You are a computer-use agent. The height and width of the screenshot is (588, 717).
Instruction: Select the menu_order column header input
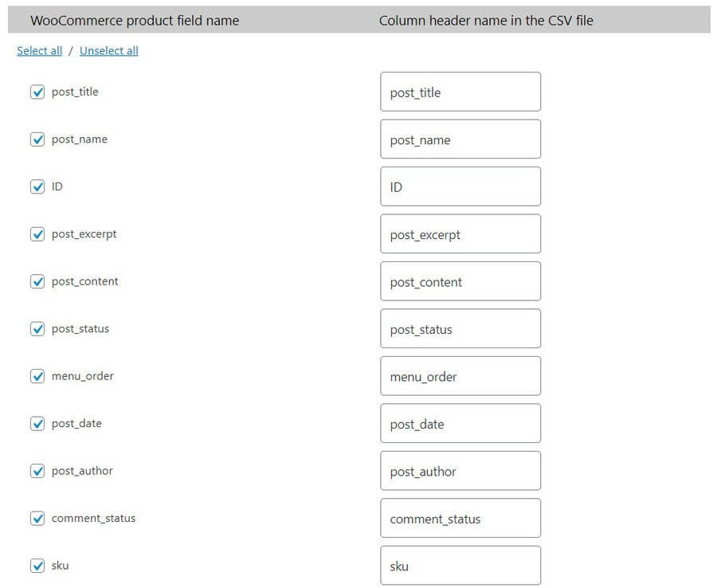point(460,376)
